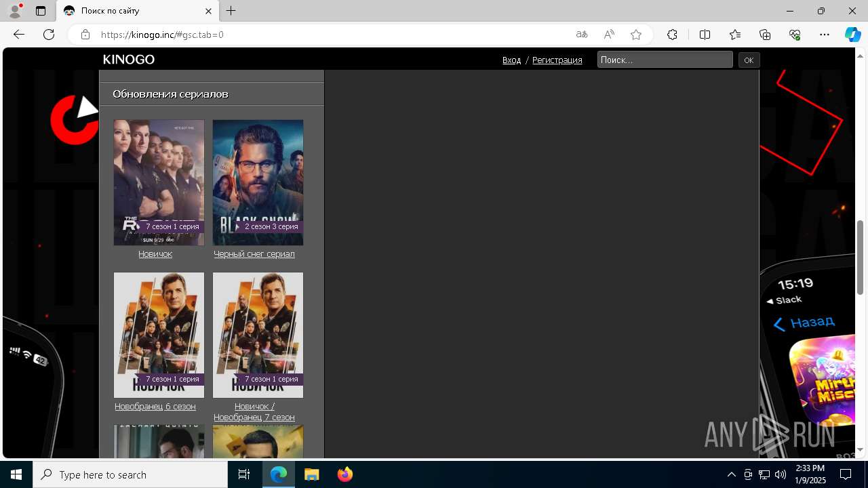Go to KINOGO home logo
The height and width of the screenshot is (488, 868).
[129, 60]
